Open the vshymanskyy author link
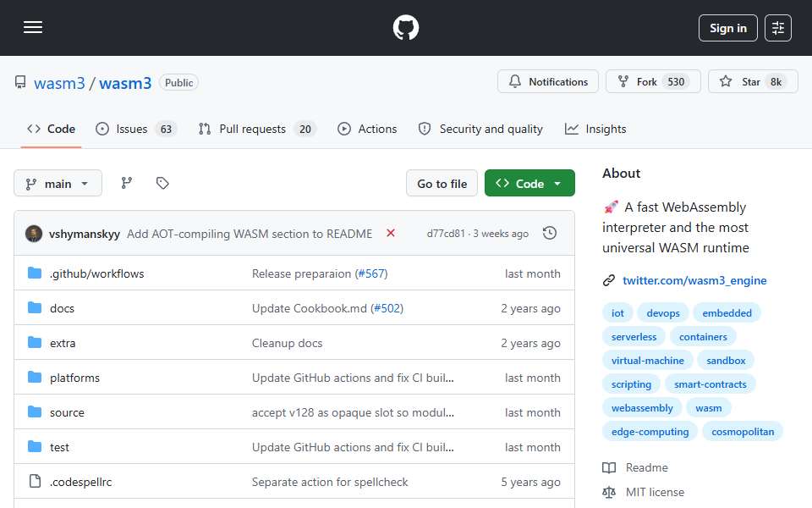The width and height of the screenshot is (812, 508). 85,234
